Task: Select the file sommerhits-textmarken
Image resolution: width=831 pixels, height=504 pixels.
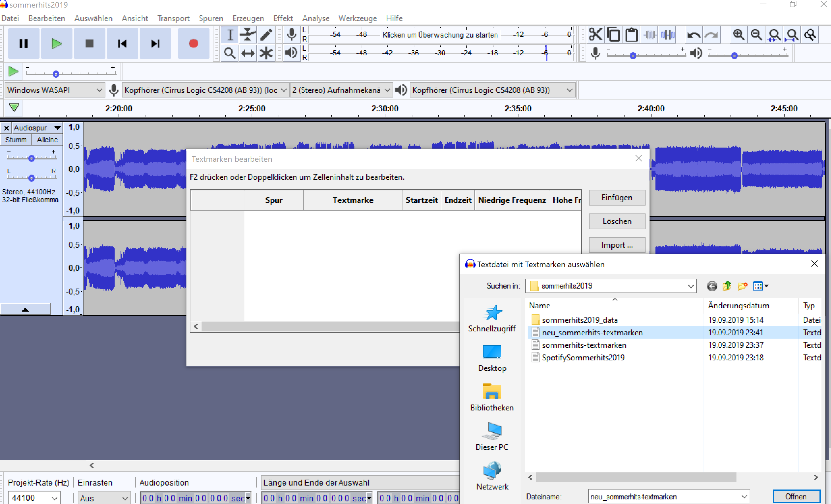Action: pos(584,345)
